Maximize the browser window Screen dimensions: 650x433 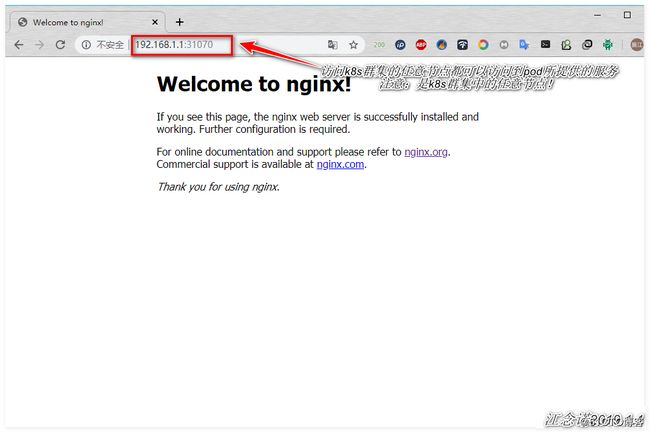click(x=627, y=15)
